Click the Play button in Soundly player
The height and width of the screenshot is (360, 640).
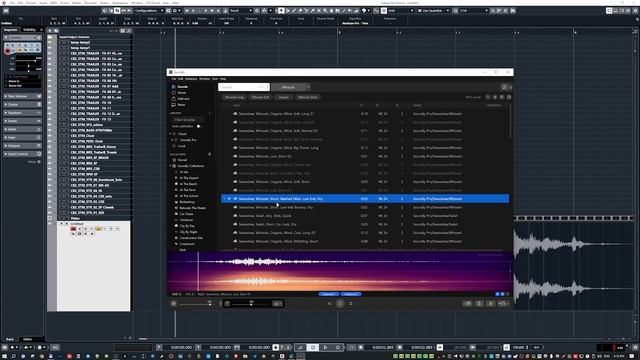340,304
